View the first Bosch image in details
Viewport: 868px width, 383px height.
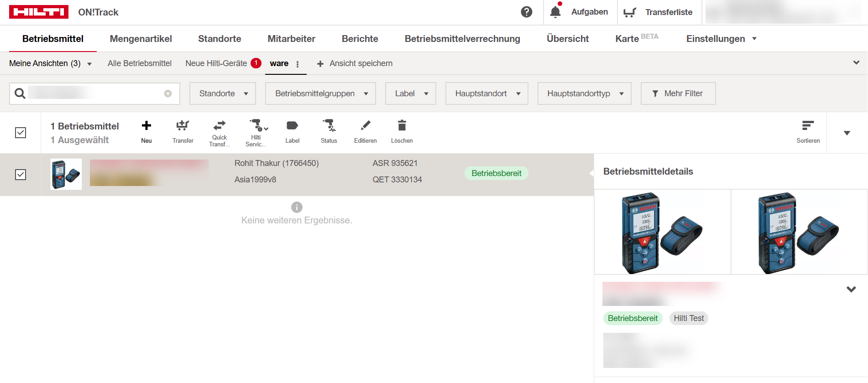tap(663, 232)
